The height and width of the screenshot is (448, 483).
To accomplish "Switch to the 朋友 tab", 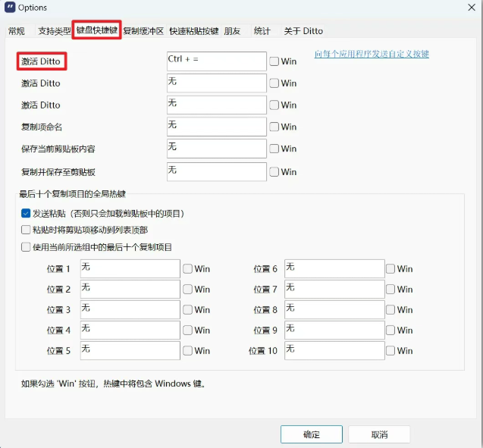I will 232,31.
